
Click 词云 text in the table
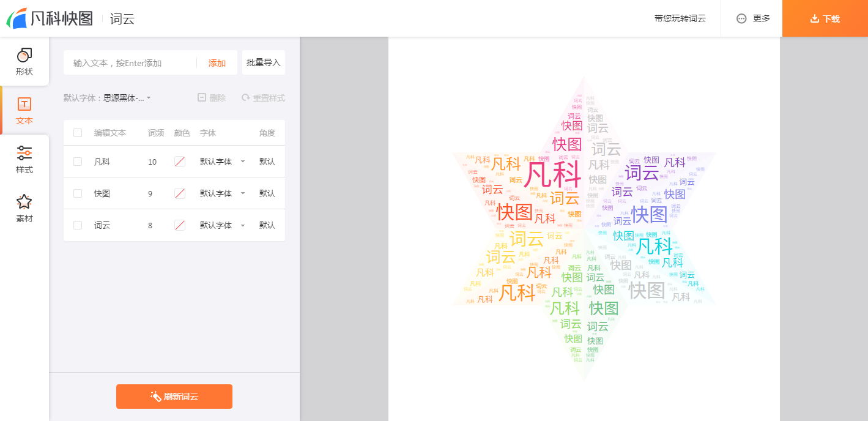click(x=102, y=225)
